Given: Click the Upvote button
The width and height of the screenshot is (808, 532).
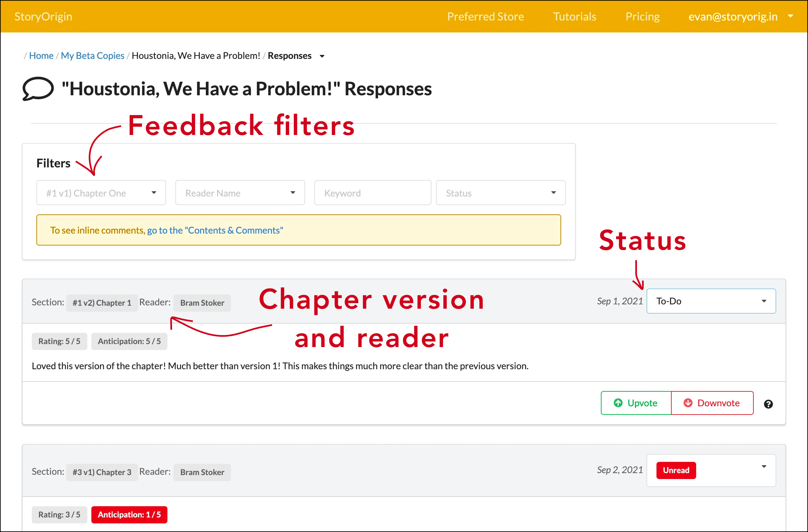Looking at the screenshot, I should [x=636, y=403].
